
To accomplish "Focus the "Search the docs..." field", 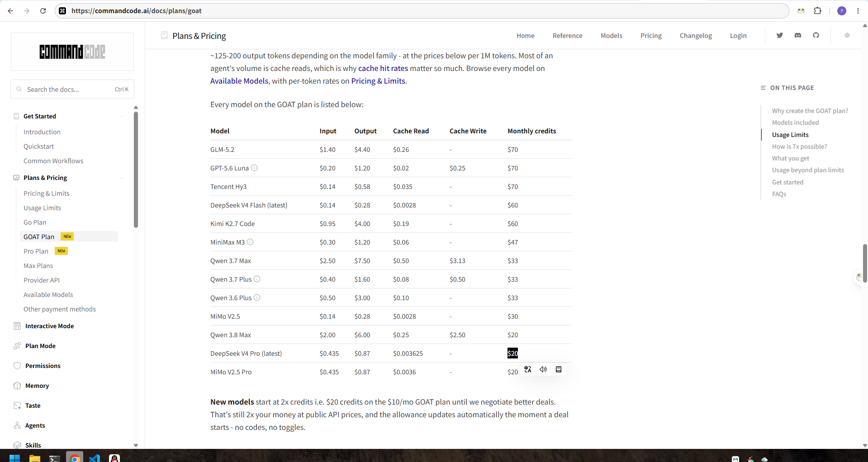I will pyautogui.click(x=72, y=90).
